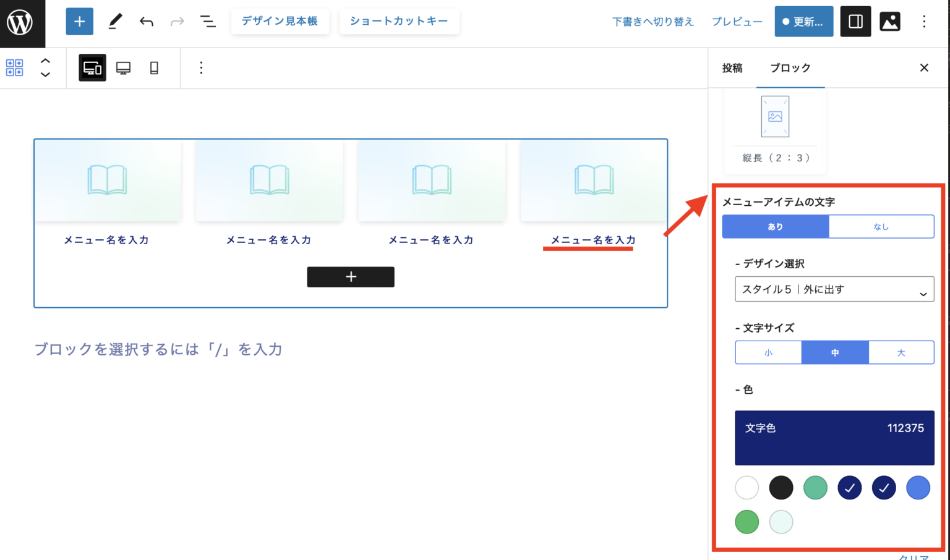The image size is (950, 560).
Task: Select the mobile preview icon in block toolbar
Action: [x=154, y=68]
